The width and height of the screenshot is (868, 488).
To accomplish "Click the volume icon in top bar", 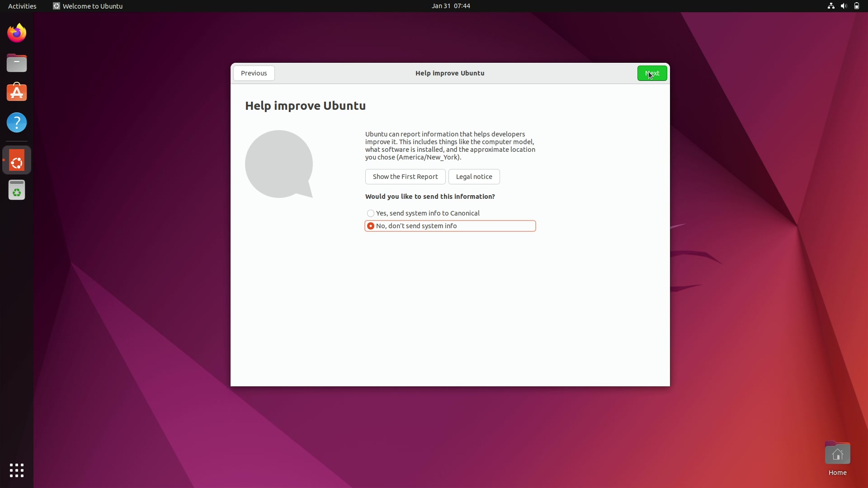I will click(x=844, y=6).
